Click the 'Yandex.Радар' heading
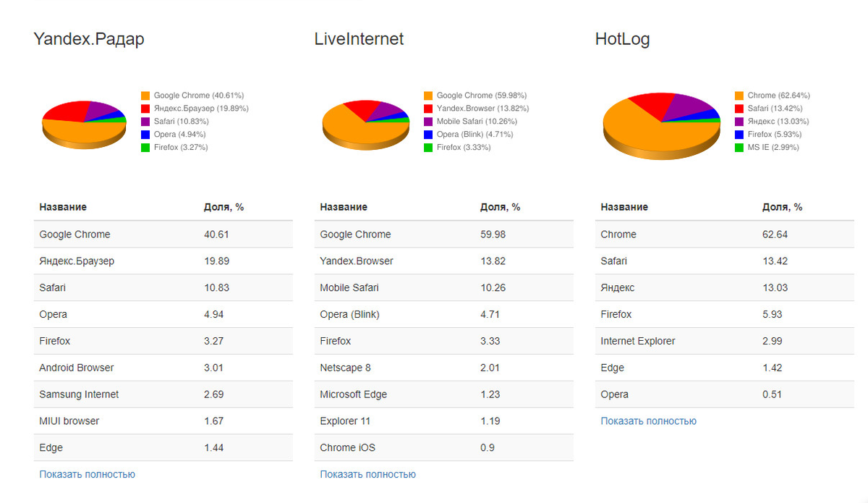 89,39
